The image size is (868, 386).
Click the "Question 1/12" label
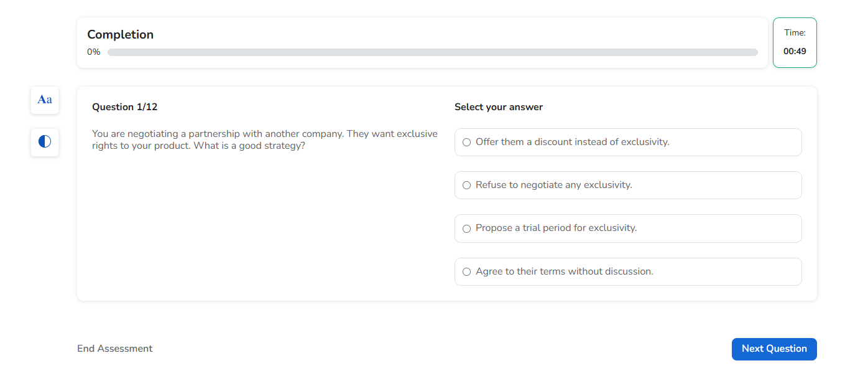click(125, 107)
